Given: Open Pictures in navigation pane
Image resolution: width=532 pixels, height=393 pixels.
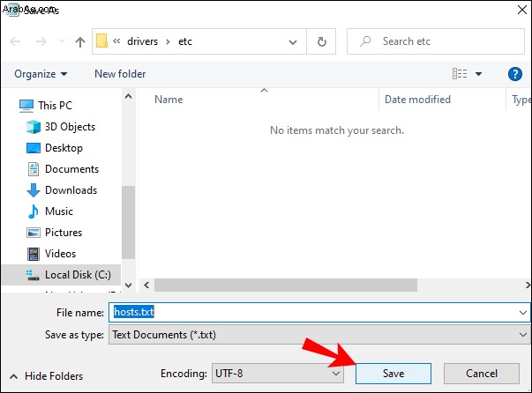Looking at the screenshot, I should pos(64,233).
